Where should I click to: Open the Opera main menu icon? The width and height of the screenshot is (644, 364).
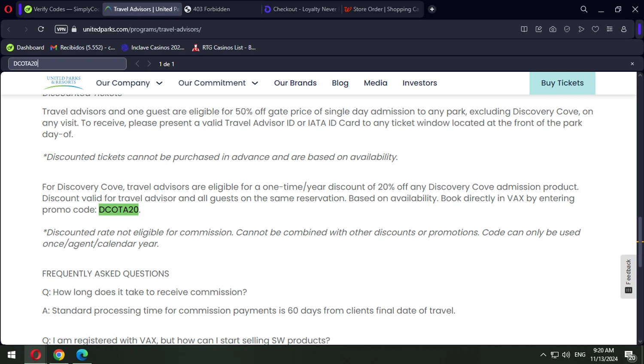click(x=8, y=9)
